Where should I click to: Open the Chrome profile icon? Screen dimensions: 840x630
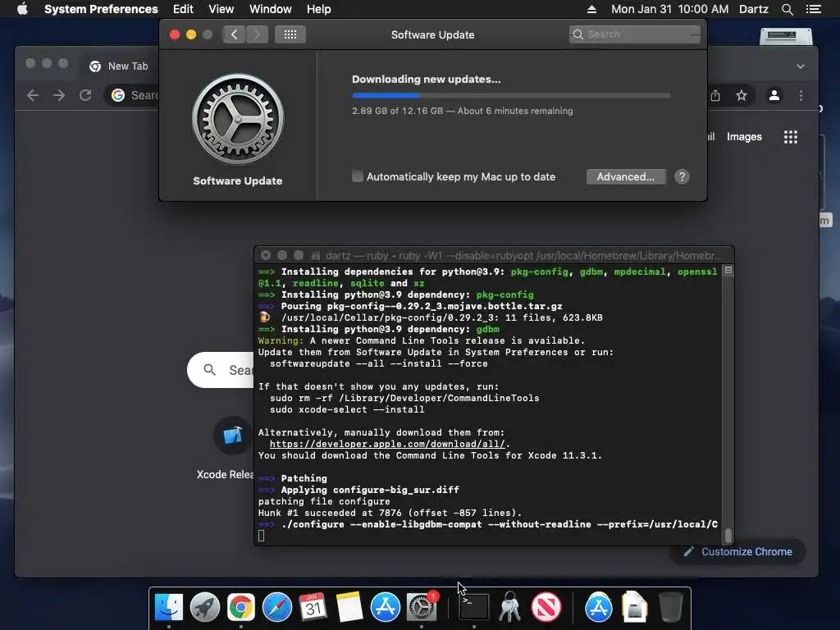tap(774, 95)
